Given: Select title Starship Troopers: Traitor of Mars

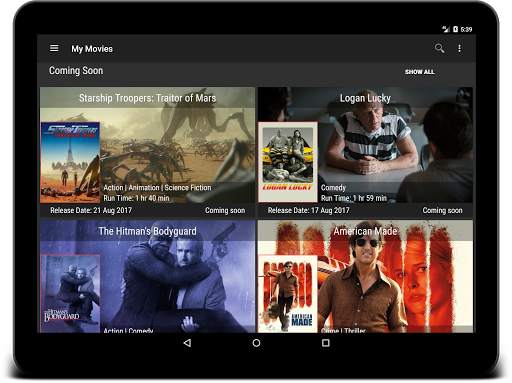Looking at the screenshot, I should click(147, 98).
